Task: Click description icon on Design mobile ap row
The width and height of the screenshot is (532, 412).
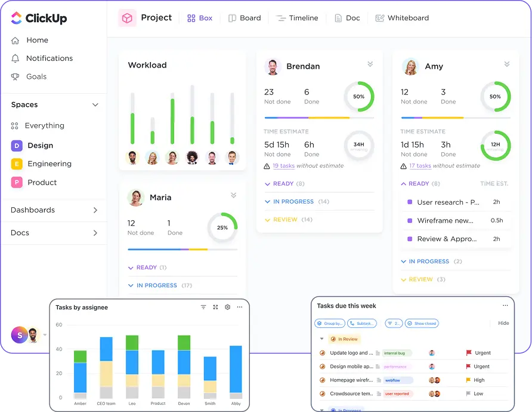Action: pos(378,367)
